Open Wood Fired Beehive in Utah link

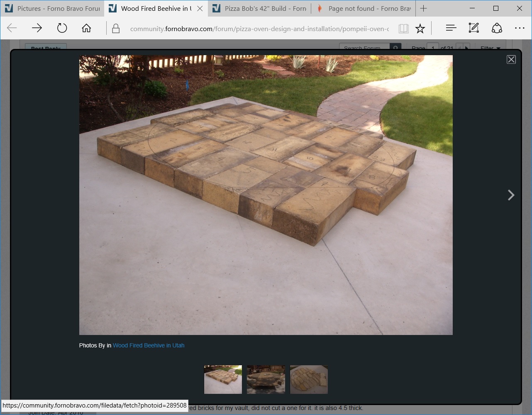149,345
